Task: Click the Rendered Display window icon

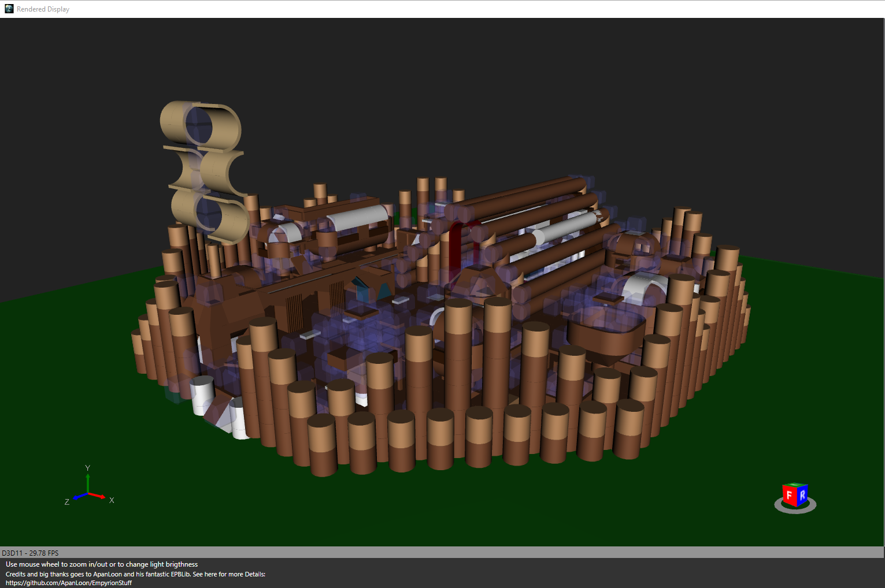Action: tap(9, 9)
